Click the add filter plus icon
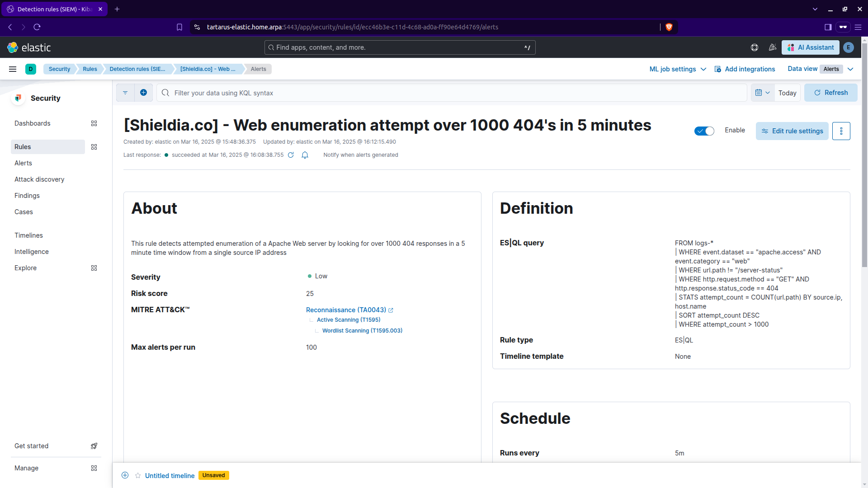Viewport: 868px width, 488px height. coord(143,93)
